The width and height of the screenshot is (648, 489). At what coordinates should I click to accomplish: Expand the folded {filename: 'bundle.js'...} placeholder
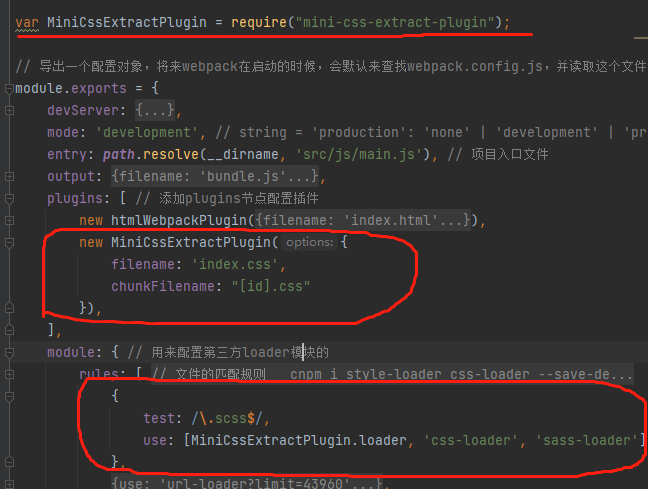[x=215, y=177]
